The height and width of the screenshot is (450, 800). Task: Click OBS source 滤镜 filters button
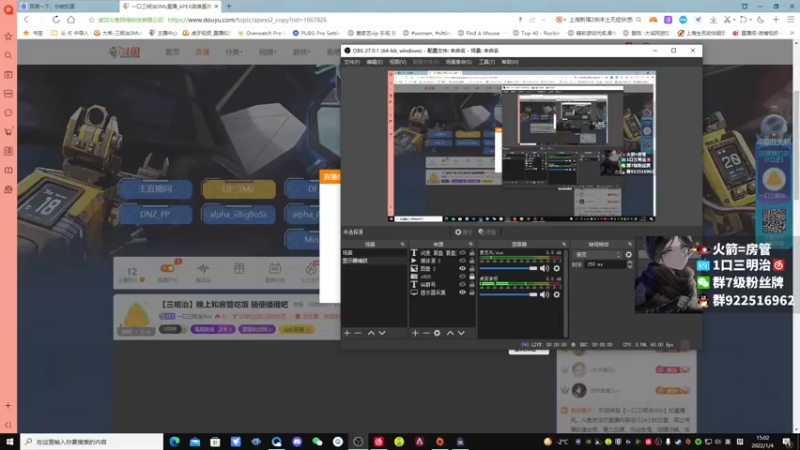[x=487, y=232]
